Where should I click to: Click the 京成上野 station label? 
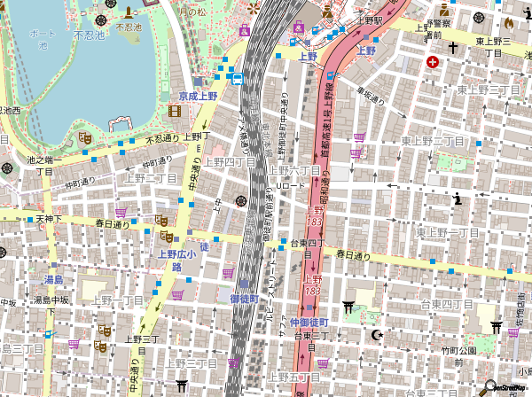[198, 96]
